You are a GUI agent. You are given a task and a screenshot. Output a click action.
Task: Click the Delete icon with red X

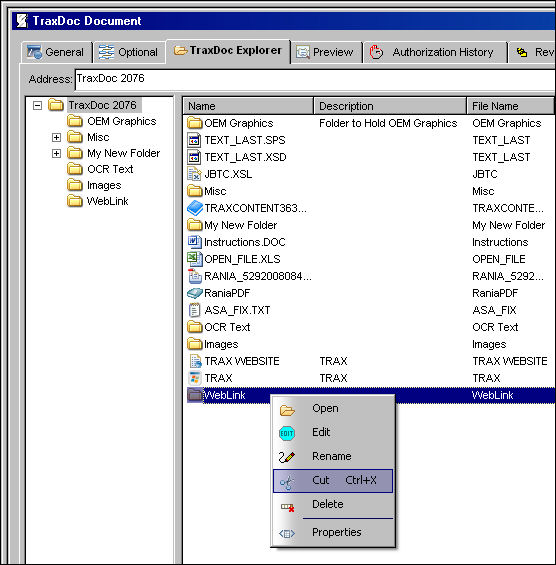pos(288,507)
